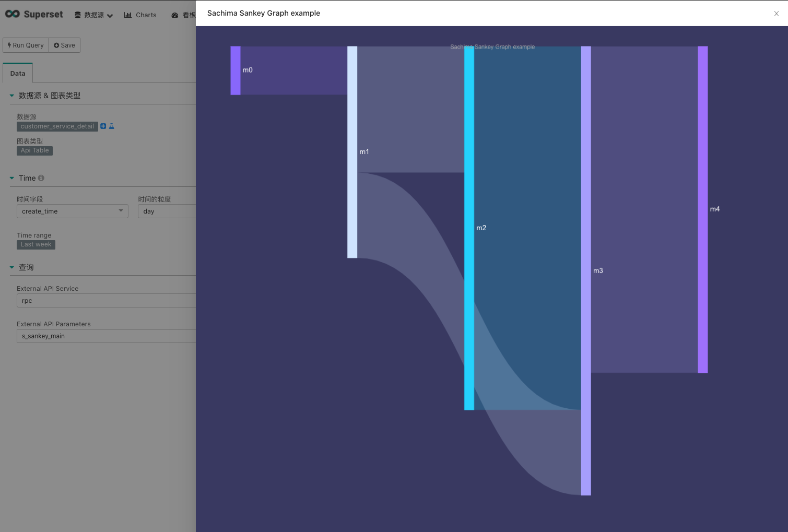Image resolution: width=788 pixels, height=532 pixels.
Task: Click the External API Parameters input field
Action: [107, 336]
